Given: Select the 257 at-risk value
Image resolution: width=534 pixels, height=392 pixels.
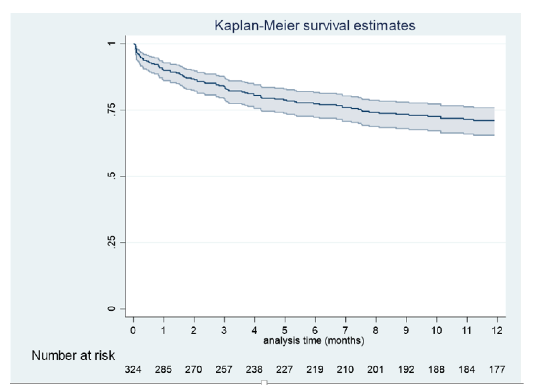Looking at the screenshot, I should click(x=224, y=370).
